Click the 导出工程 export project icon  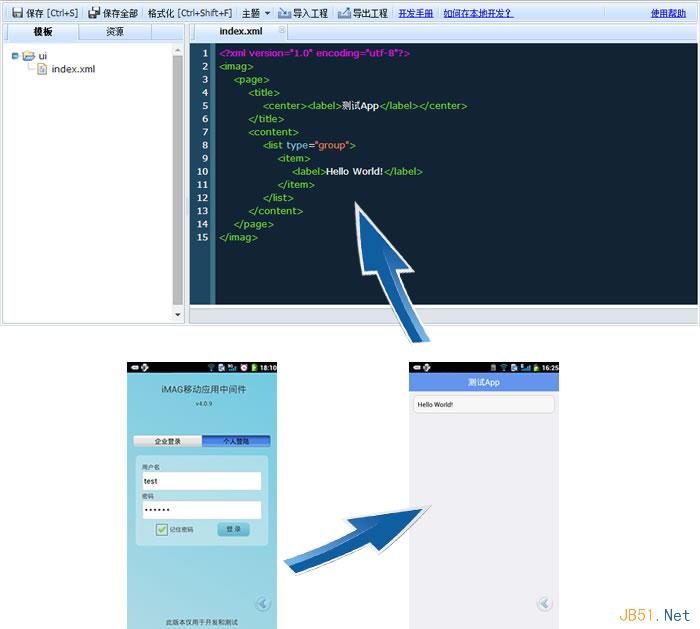[344, 13]
